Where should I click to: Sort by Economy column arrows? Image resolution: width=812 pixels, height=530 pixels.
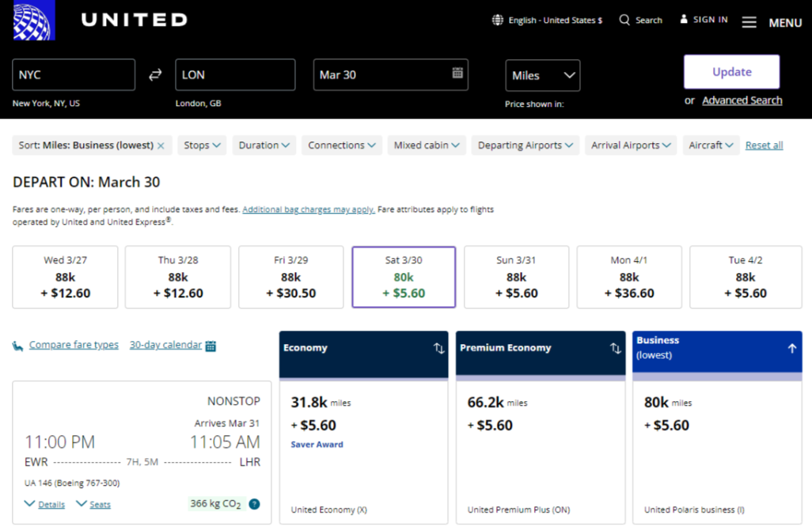tap(438, 348)
